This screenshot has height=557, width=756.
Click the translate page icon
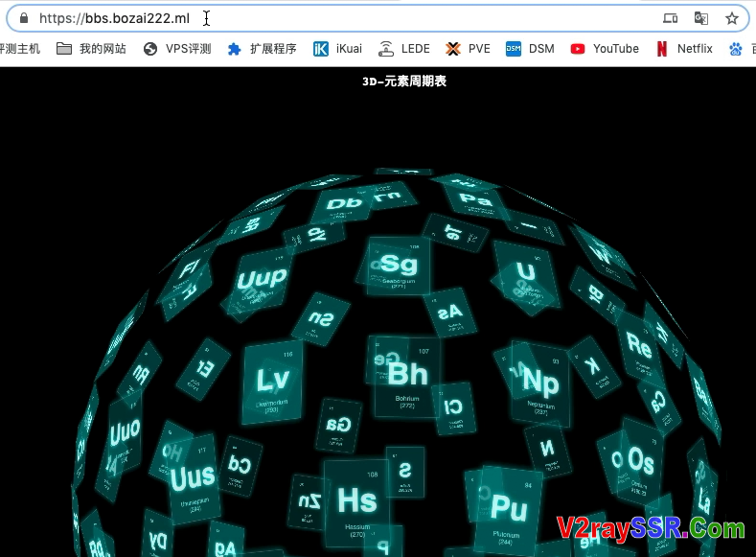pyautogui.click(x=701, y=18)
